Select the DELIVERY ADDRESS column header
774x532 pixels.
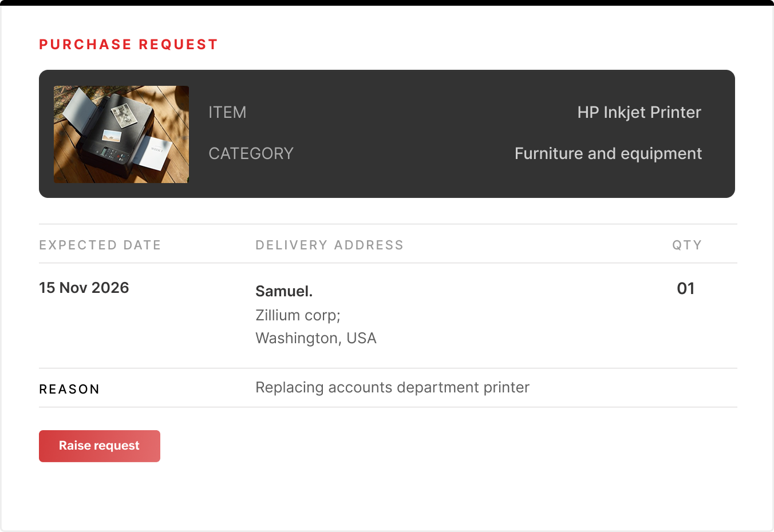tap(329, 245)
